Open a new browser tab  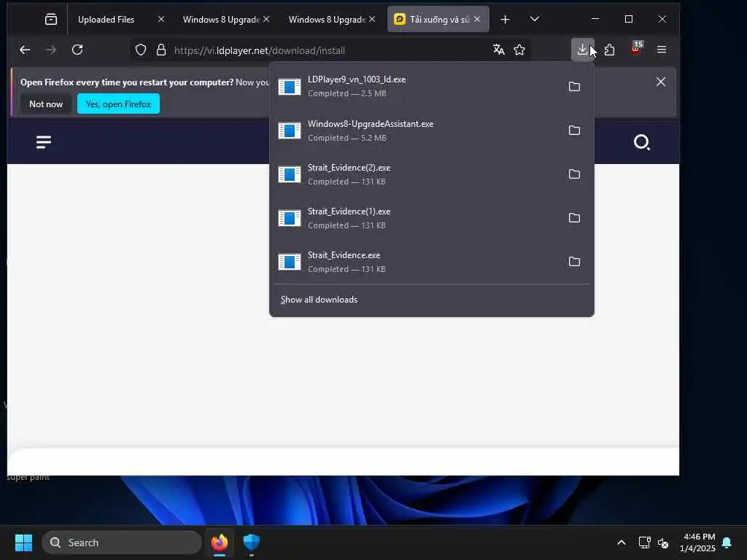pyautogui.click(x=505, y=20)
